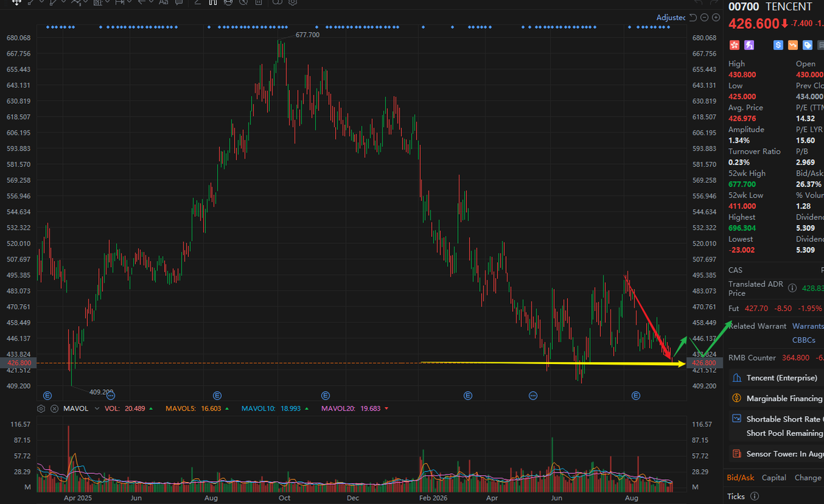Open the E event marker near Aug 2025
This screenshot has width=824, height=504.
point(217,396)
